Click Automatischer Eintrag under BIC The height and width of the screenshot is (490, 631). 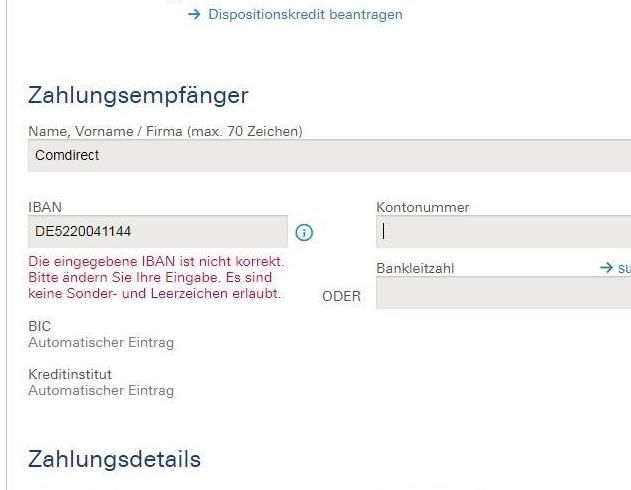click(x=101, y=342)
